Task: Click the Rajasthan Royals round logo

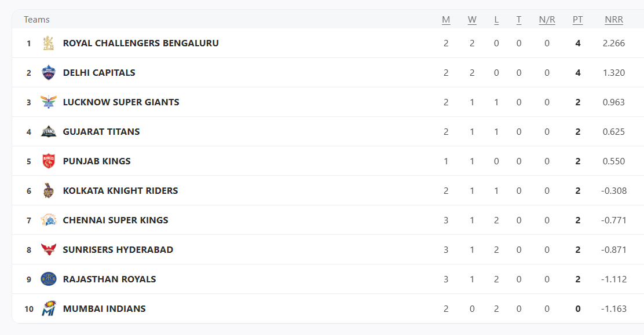Action: coord(49,279)
